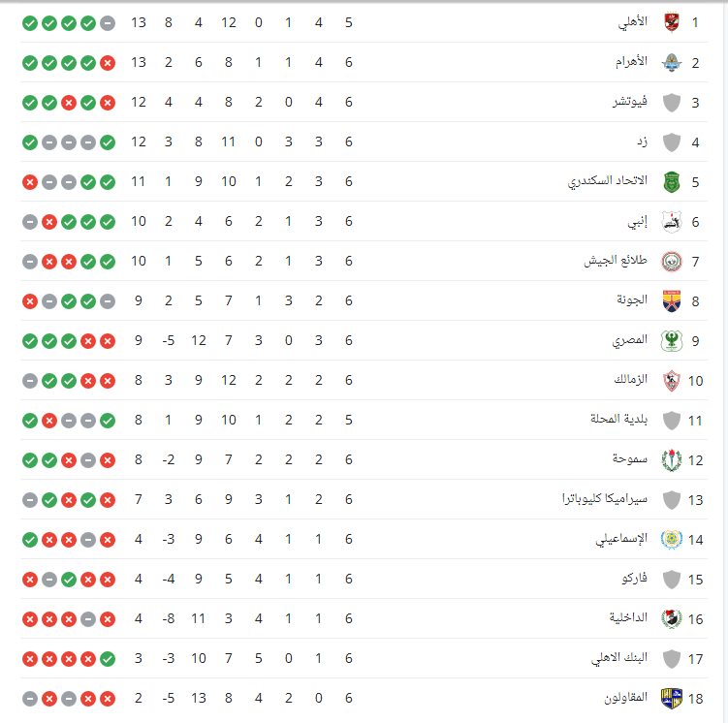This screenshot has height=723, width=728.
Task: Click the الجونة club crest
Action: point(670,301)
